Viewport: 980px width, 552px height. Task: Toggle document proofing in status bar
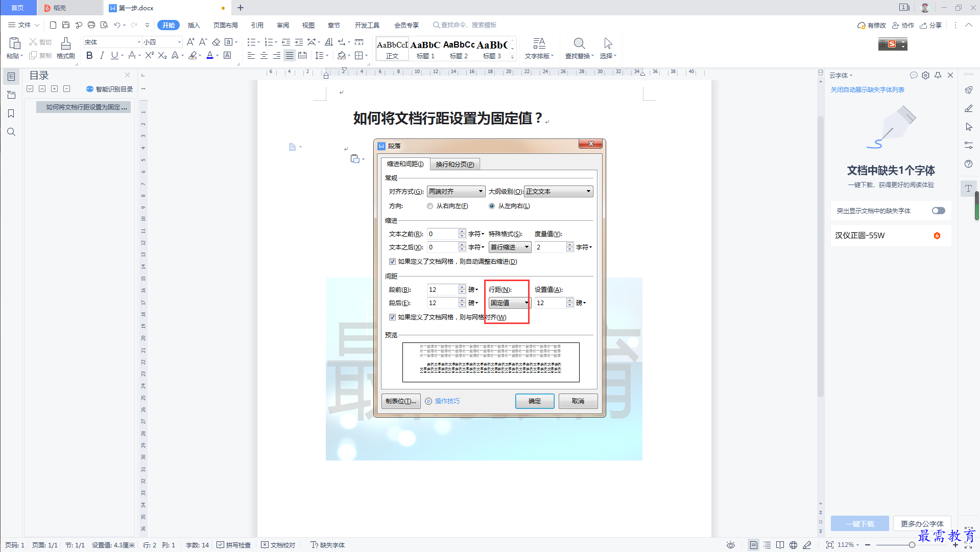point(278,545)
